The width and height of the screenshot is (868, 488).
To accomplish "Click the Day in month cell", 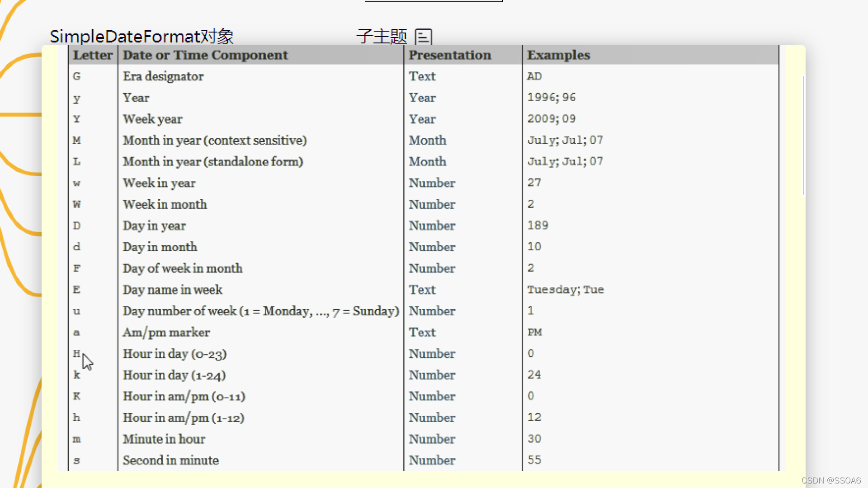I will pos(160,247).
